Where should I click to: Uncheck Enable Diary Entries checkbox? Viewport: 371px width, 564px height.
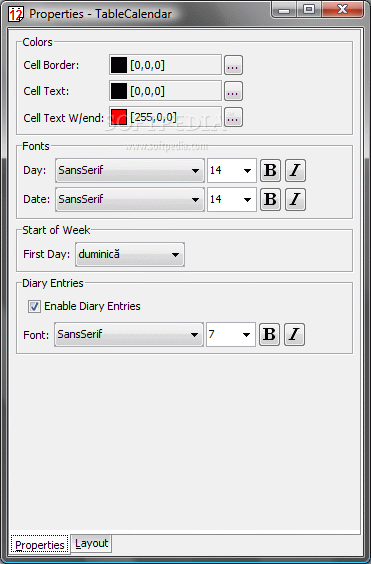click(x=34, y=306)
